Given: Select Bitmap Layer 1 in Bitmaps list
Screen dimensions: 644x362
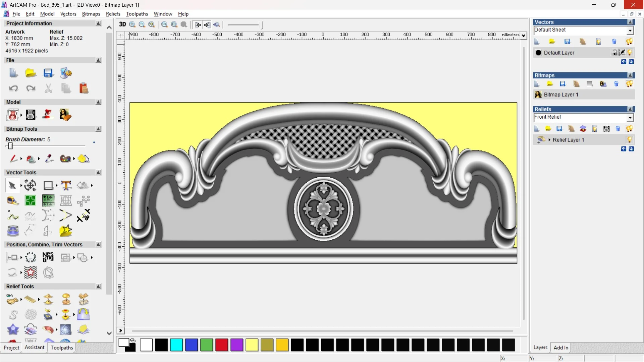Looking at the screenshot, I should click(x=561, y=95).
